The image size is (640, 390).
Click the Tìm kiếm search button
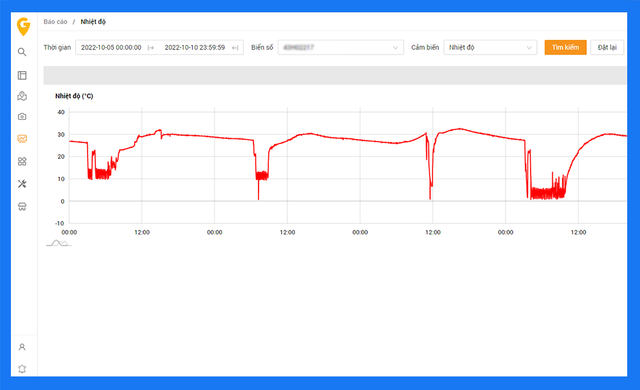click(x=565, y=47)
